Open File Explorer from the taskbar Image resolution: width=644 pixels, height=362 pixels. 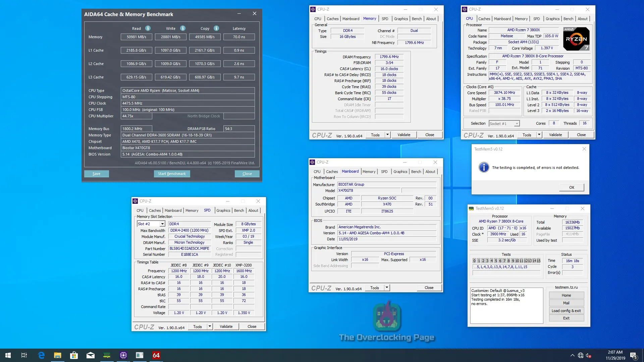(58, 355)
